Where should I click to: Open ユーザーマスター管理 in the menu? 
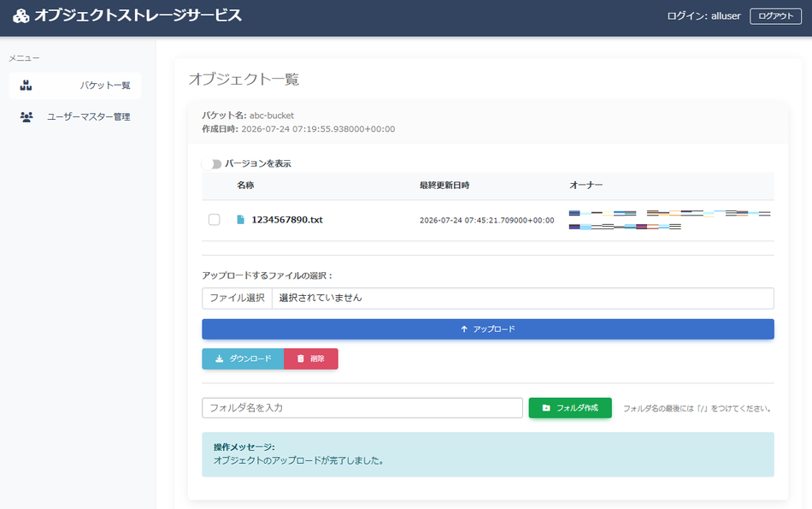[74, 116]
